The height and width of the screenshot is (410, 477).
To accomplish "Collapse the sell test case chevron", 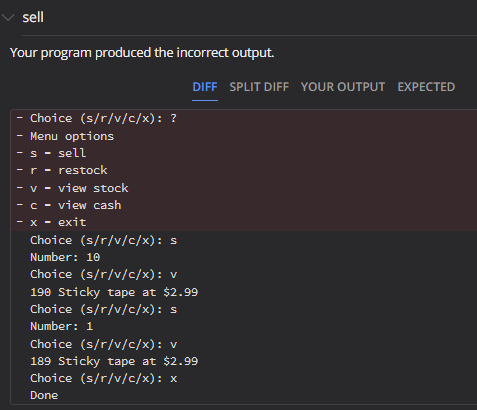I will pos(8,17).
